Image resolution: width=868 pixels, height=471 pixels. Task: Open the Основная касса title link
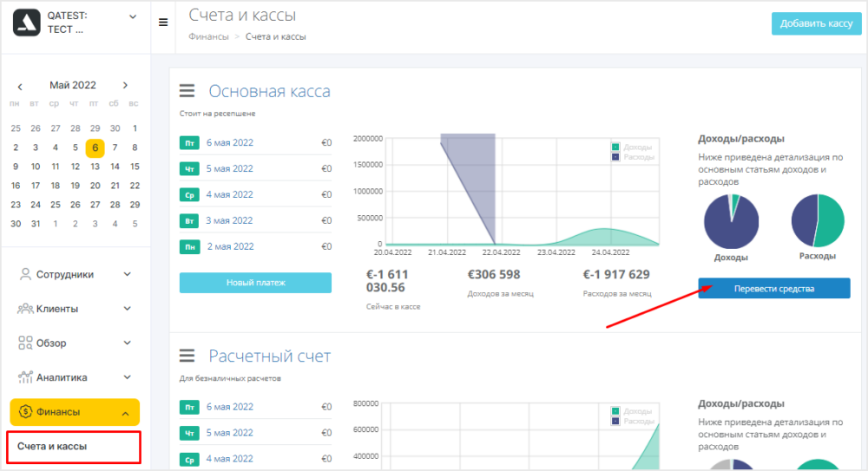[269, 91]
